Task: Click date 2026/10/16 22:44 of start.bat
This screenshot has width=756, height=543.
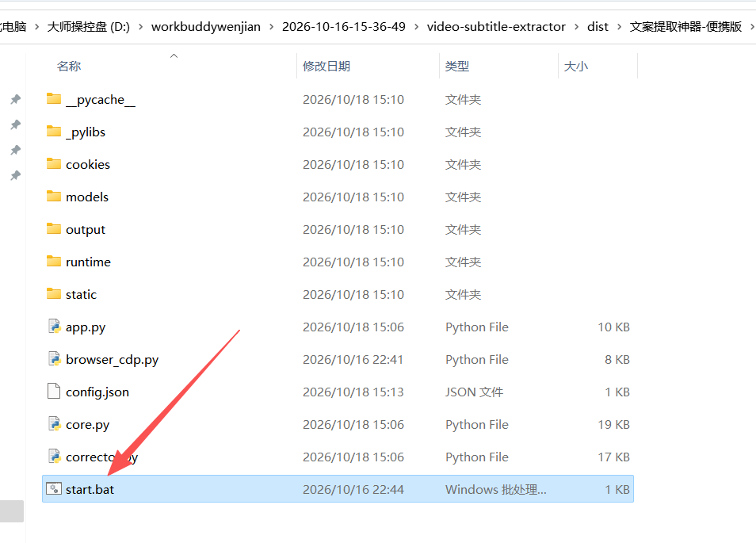Action: coord(353,489)
